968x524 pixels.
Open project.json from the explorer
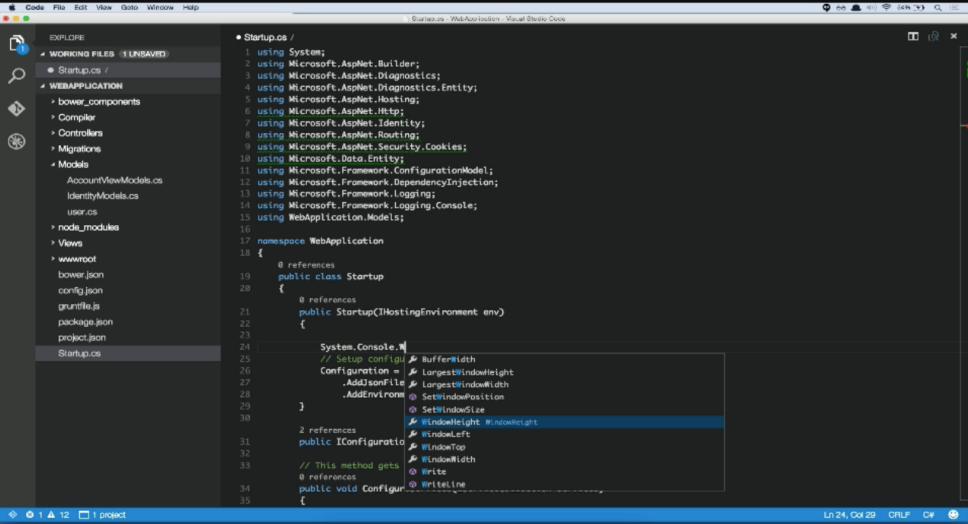coord(82,338)
